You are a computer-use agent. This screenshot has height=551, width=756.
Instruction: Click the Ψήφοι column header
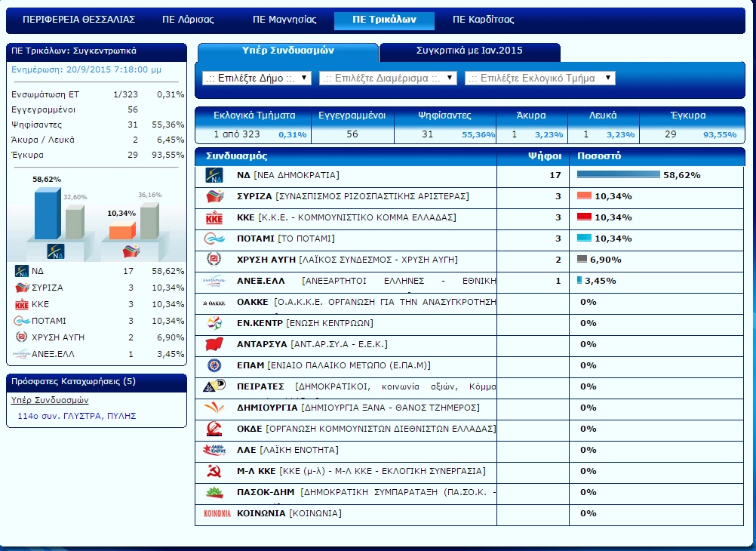544,156
